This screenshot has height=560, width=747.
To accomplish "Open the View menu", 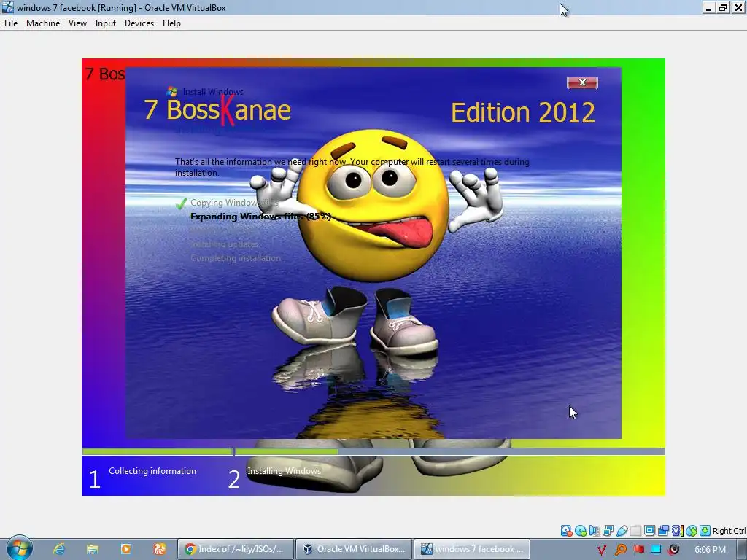I will pos(77,23).
